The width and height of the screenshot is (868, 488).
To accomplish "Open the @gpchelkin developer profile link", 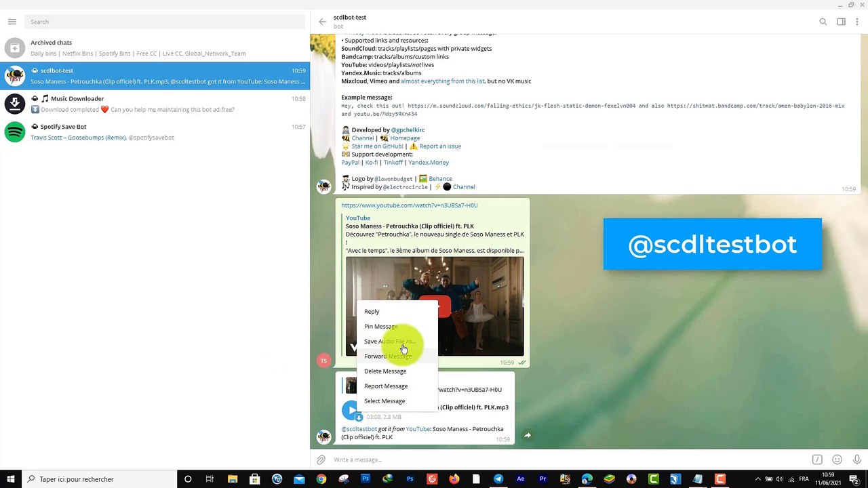I will click(407, 130).
